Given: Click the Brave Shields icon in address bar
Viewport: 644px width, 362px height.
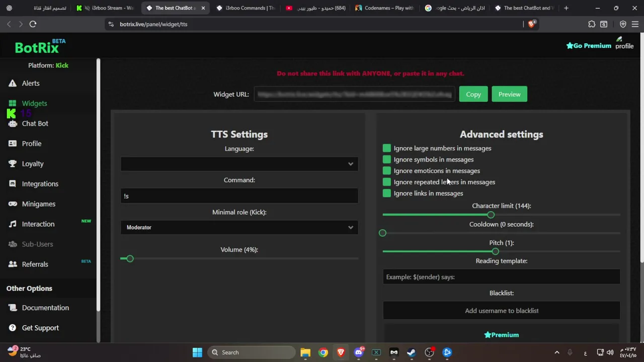Looking at the screenshot, I should click(531, 24).
